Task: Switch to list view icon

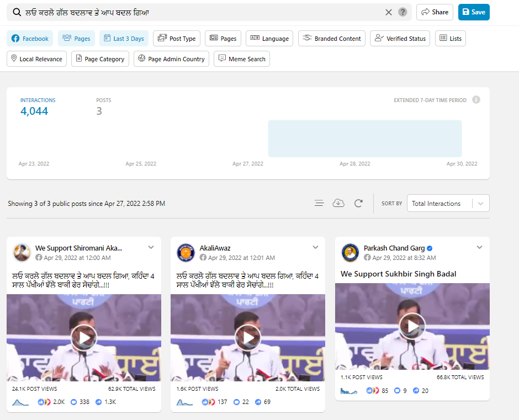Action: pos(319,203)
